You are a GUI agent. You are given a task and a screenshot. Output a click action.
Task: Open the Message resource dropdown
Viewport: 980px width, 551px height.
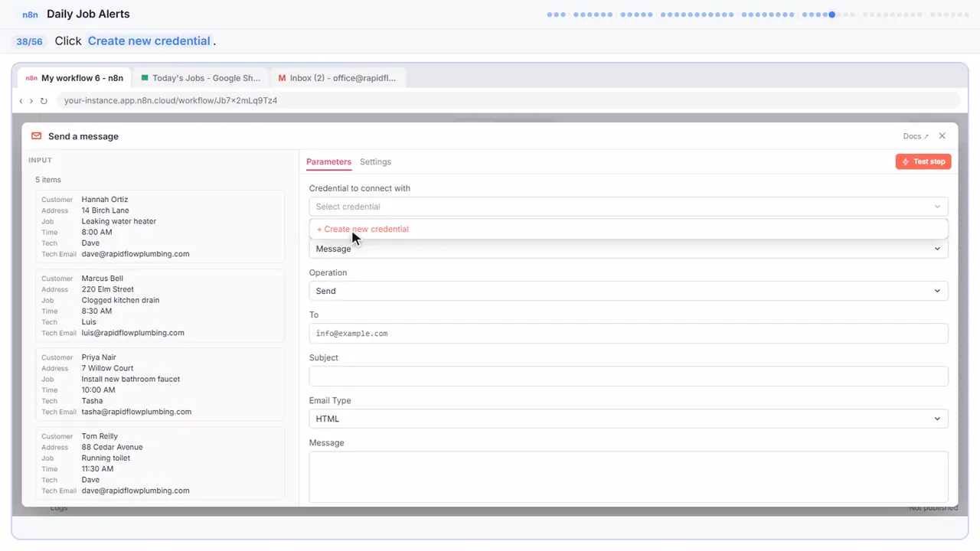click(x=629, y=249)
